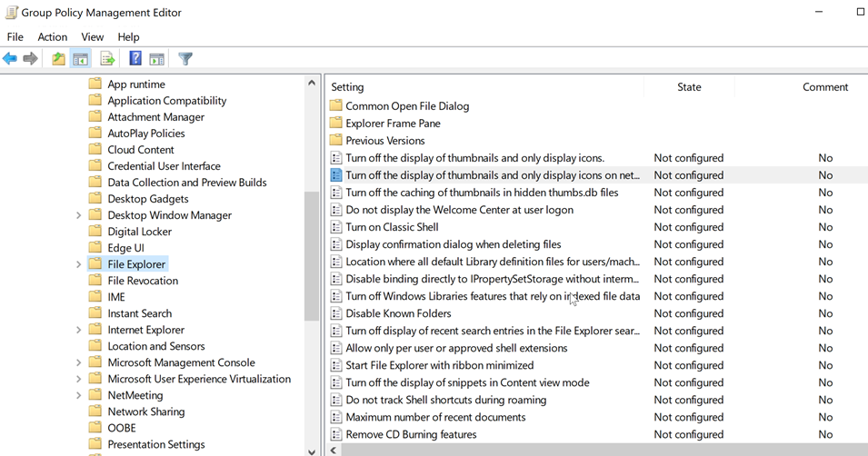The width and height of the screenshot is (868, 456).
Task: Select the Instant Search folder
Action: [139, 313]
